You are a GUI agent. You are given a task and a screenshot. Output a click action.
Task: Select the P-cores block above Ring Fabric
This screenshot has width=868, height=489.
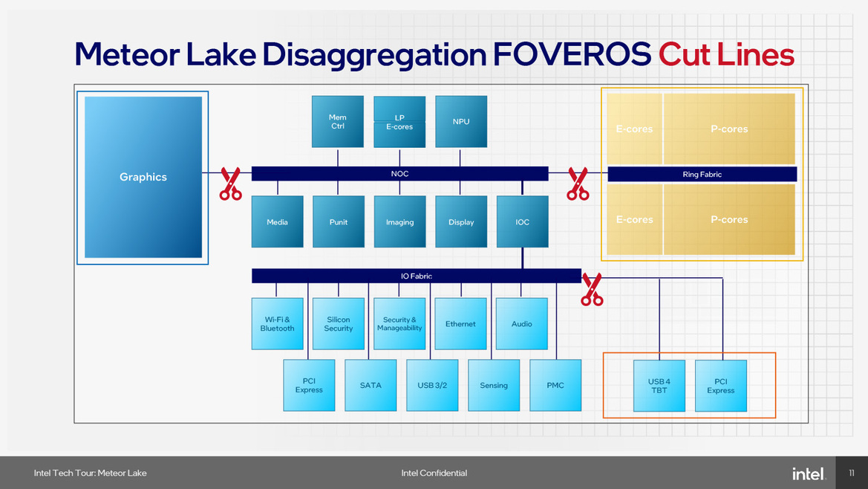pos(729,129)
